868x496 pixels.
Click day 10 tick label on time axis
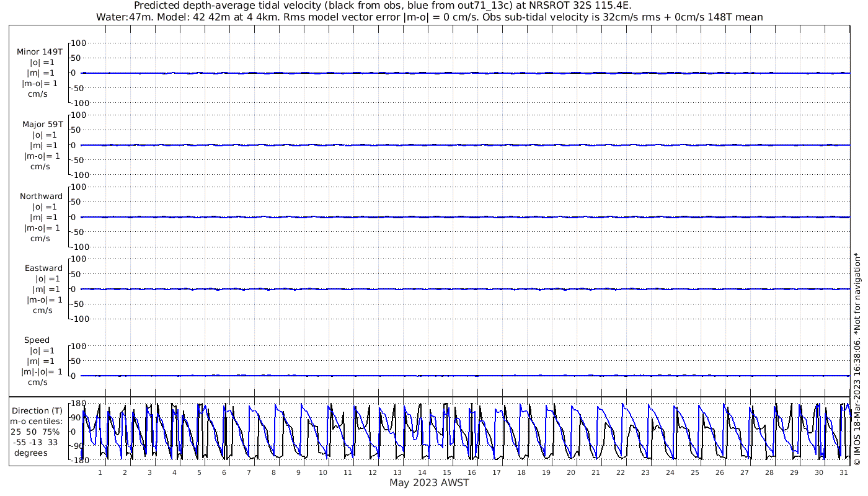tap(323, 472)
